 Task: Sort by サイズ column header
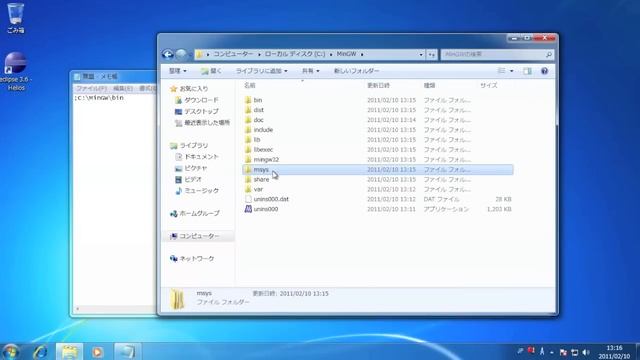click(489, 85)
